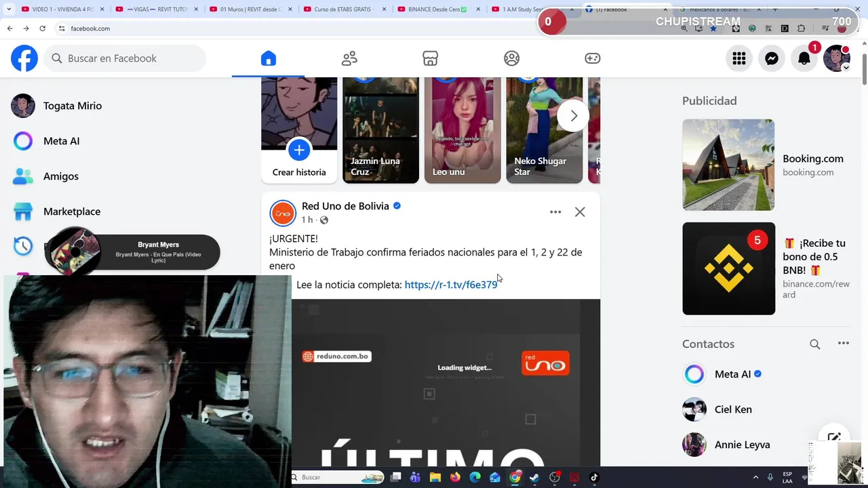Click the post's 1 h timestamp
The width and height of the screenshot is (868, 488).
point(307,220)
